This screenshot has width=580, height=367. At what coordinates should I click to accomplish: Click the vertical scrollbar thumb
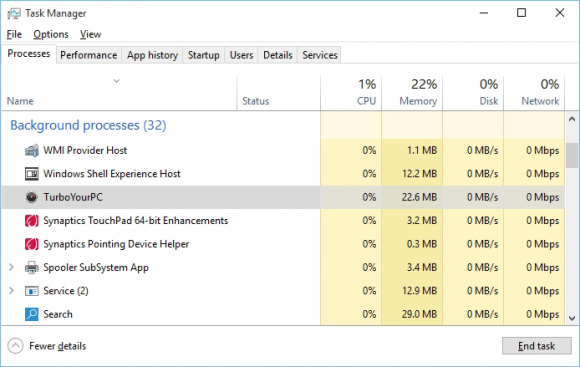(x=572, y=155)
